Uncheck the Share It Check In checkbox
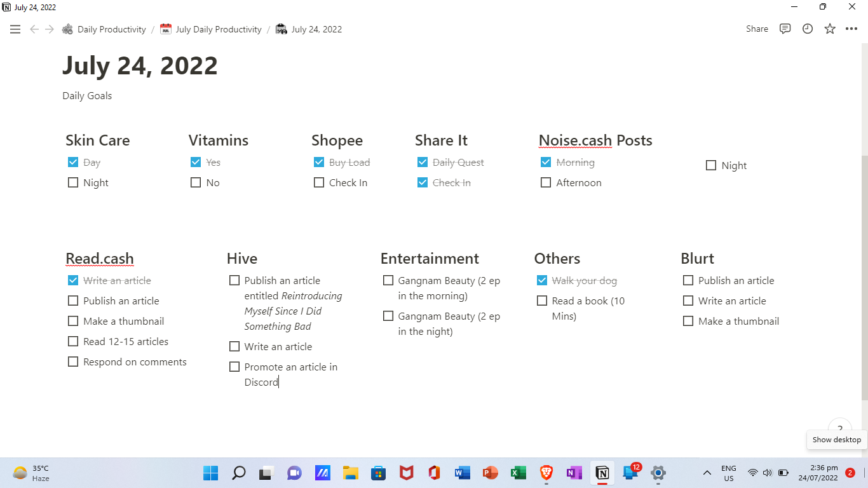Image resolution: width=868 pixels, height=488 pixels. pyautogui.click(x=423, y=182)
